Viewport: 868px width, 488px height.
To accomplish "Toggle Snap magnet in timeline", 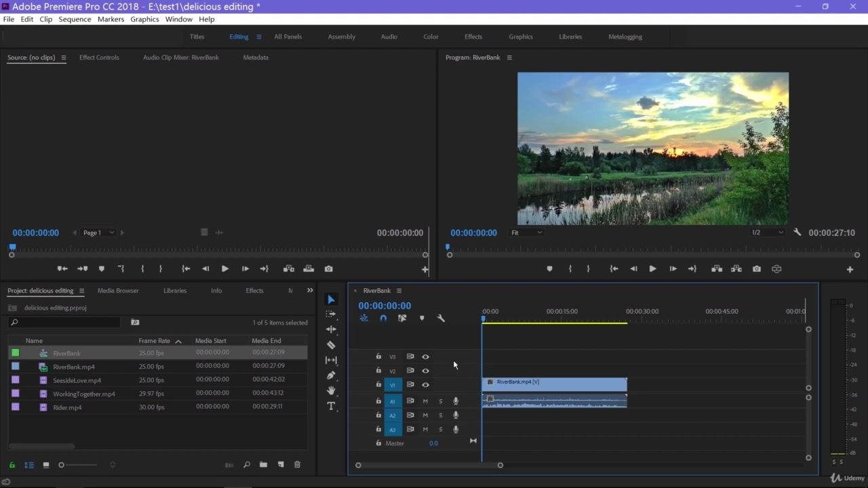I will click(x=383, y=318).
